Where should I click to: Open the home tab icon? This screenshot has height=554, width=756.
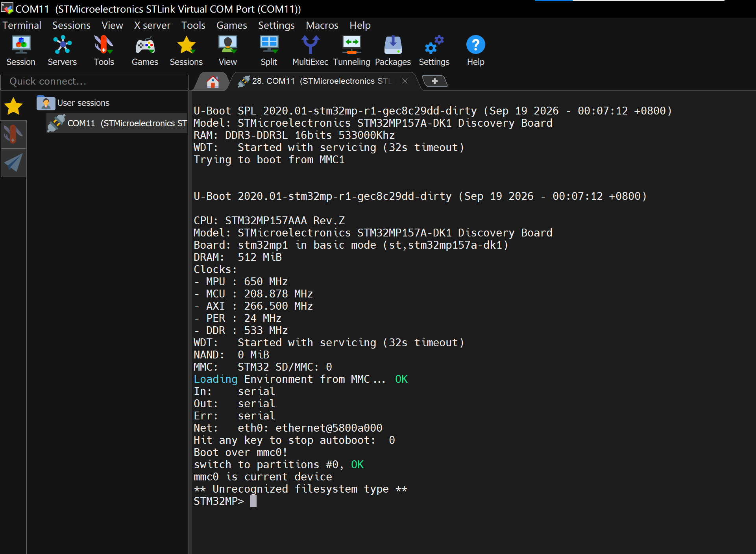tap(213, 81)
